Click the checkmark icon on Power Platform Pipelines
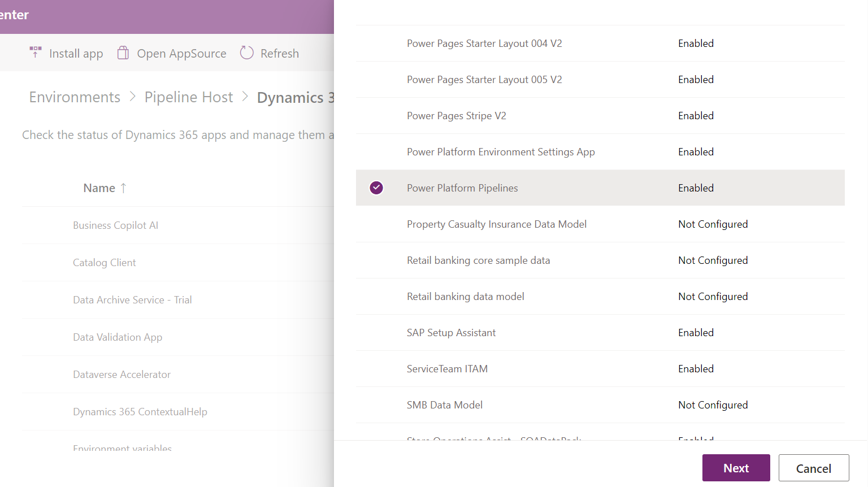 (x=376, y=188)
